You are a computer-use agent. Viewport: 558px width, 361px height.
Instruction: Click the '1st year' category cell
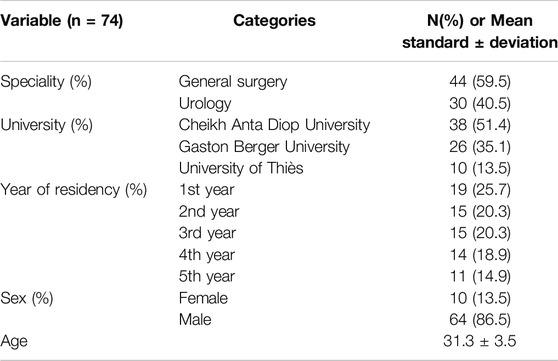[206, 190]
